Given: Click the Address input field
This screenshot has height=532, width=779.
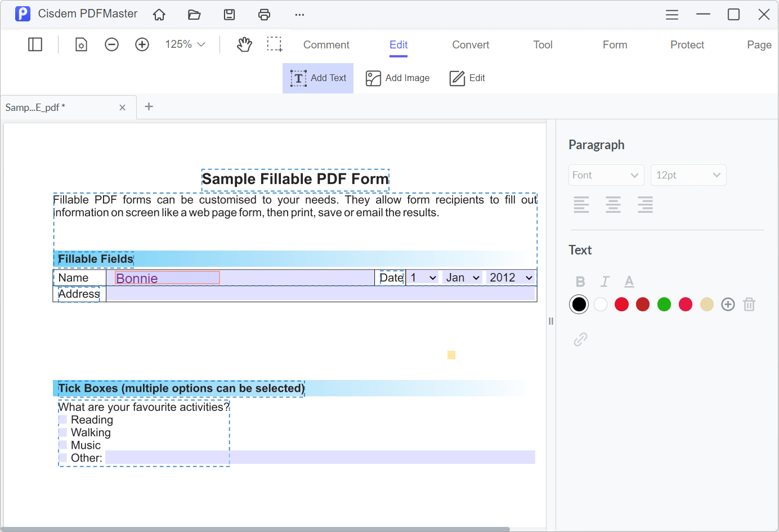Looking at the screenshot, I should click(x=320, y=293).
